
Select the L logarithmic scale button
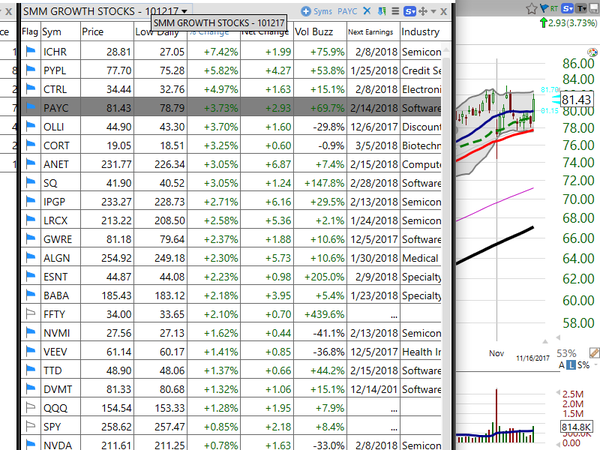571,365
